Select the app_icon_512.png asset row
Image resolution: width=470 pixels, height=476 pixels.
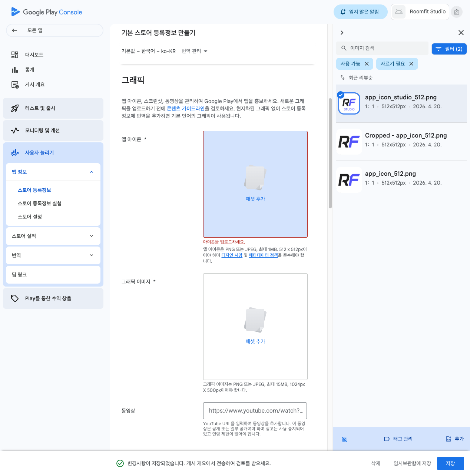tap(401, 180)
